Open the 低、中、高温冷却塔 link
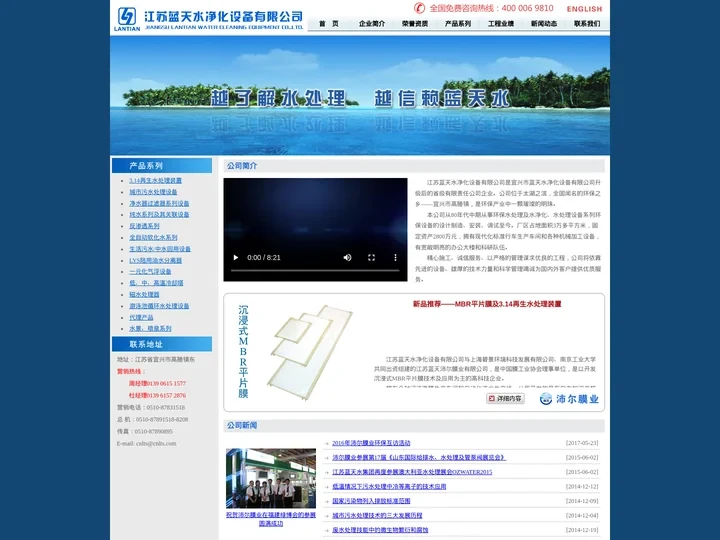 coord(156,283)
